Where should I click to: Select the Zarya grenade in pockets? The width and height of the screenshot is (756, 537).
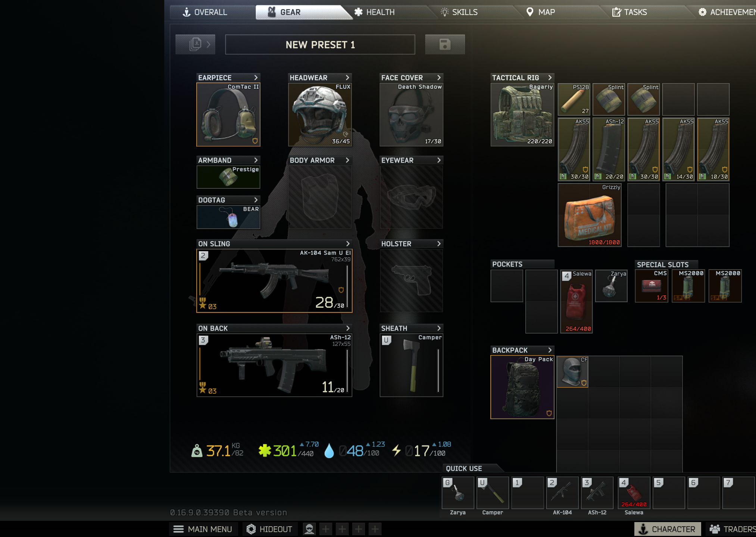coord(611,286)
